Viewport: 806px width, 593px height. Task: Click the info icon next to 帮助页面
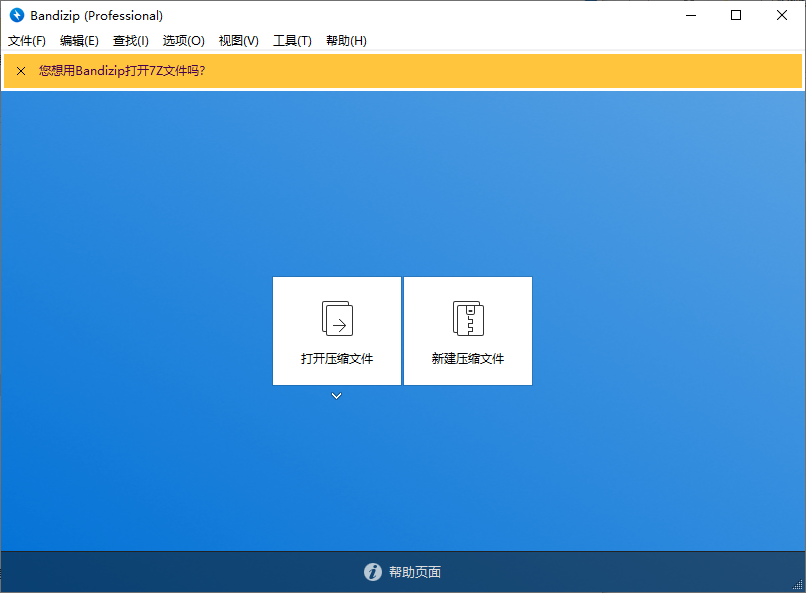[x=373, y=572]
